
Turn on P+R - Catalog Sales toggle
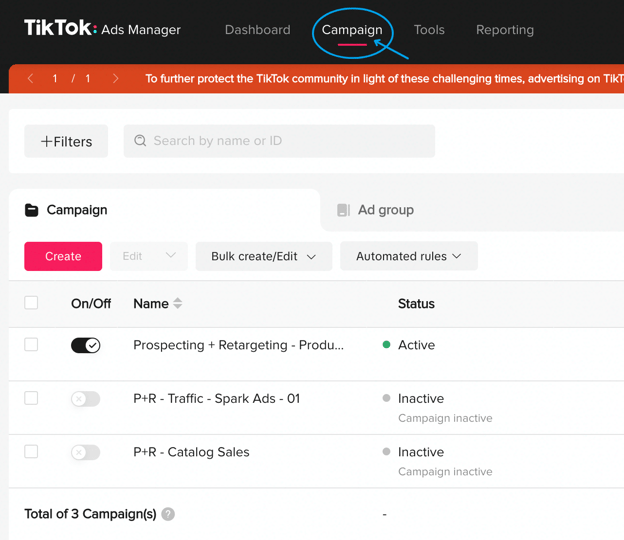coord(86,452)
